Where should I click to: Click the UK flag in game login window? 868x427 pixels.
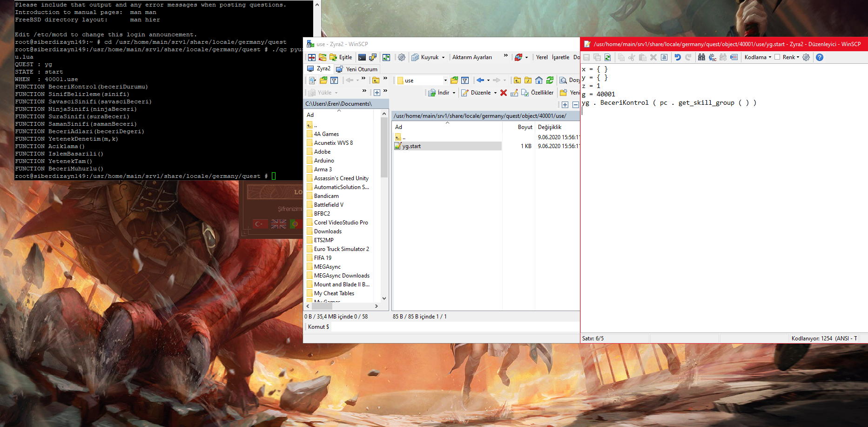(x=278, y=224)
